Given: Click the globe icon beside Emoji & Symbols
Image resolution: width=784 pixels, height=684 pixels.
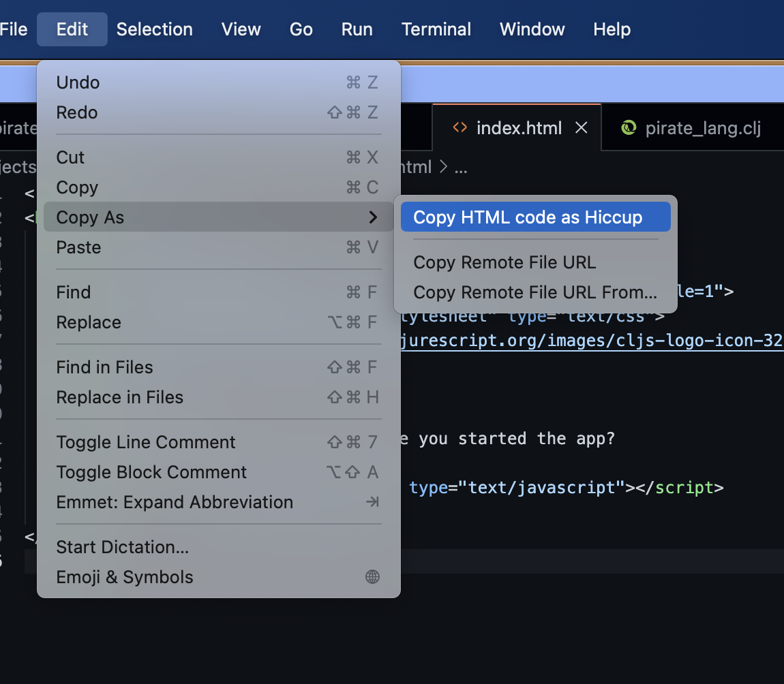Looking at the screenshot, I should (x=372, y=577).
